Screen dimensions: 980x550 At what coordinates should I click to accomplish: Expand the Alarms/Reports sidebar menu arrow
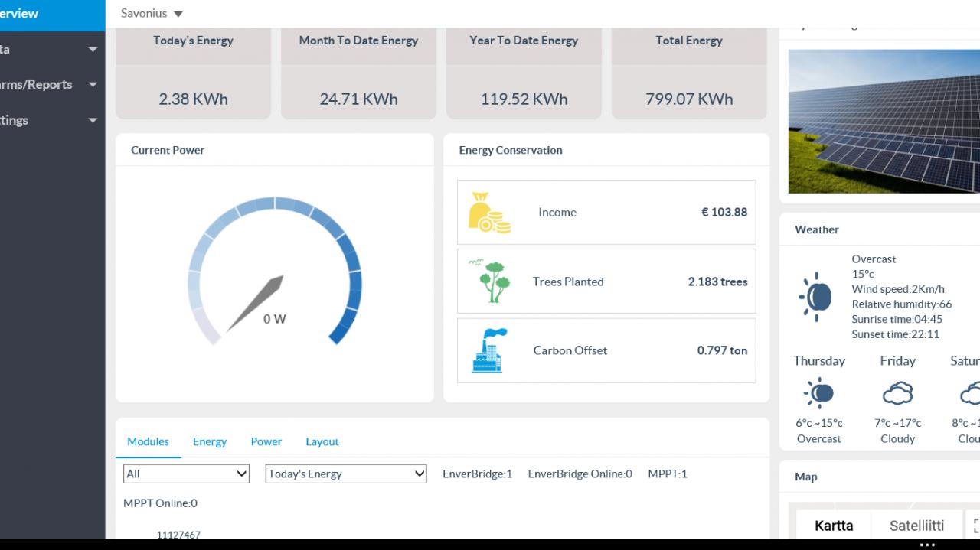93,85
